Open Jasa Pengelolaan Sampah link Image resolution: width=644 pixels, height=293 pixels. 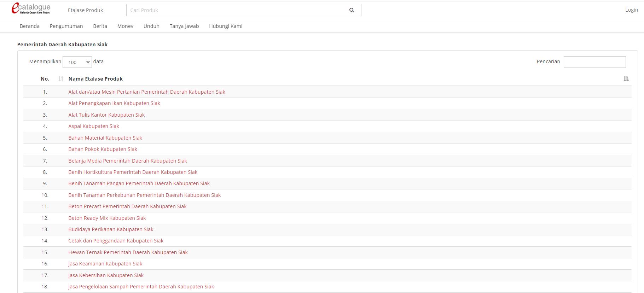click(x=141, y=287)
